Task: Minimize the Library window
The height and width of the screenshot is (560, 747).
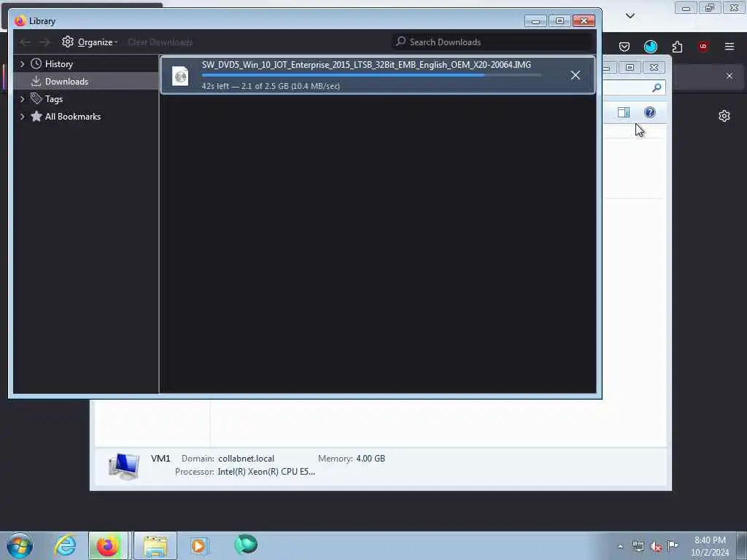Action: (535, 21)
